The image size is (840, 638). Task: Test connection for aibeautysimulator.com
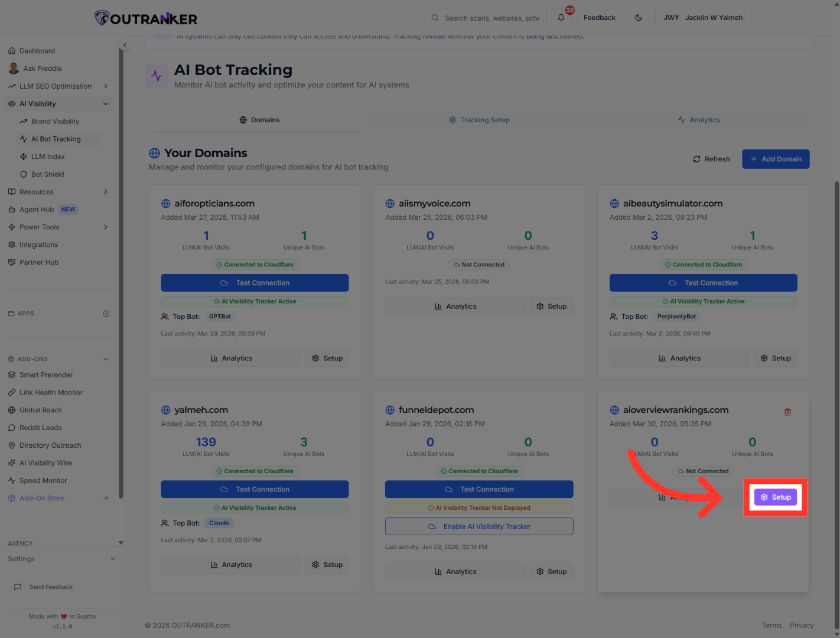tap(704, 283)
